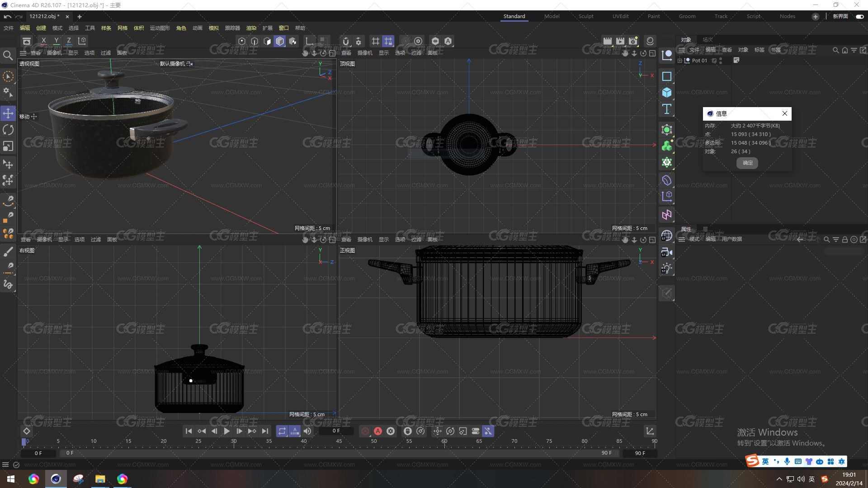Open the Windows Start menu
The width and height of the screenshot is (868, 488).
[x=11, y=479]
